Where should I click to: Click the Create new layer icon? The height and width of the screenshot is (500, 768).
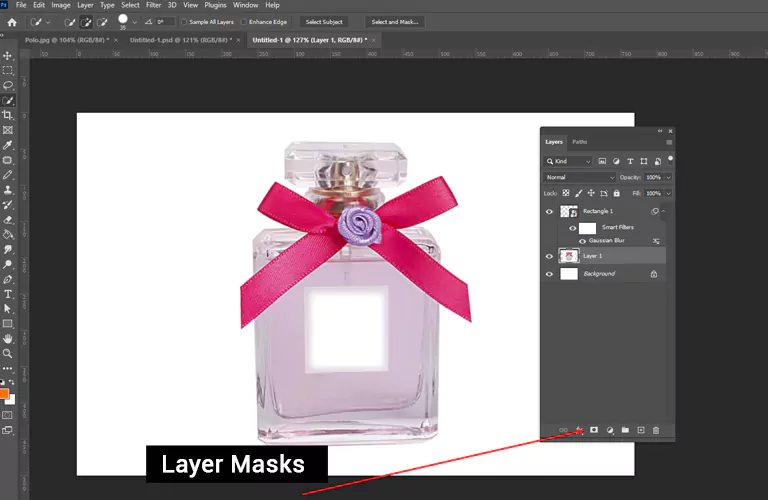click(641, 430)
